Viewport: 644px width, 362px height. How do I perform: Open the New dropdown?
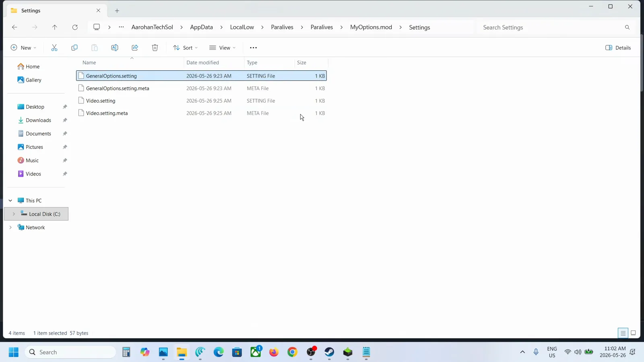[23, 47]
